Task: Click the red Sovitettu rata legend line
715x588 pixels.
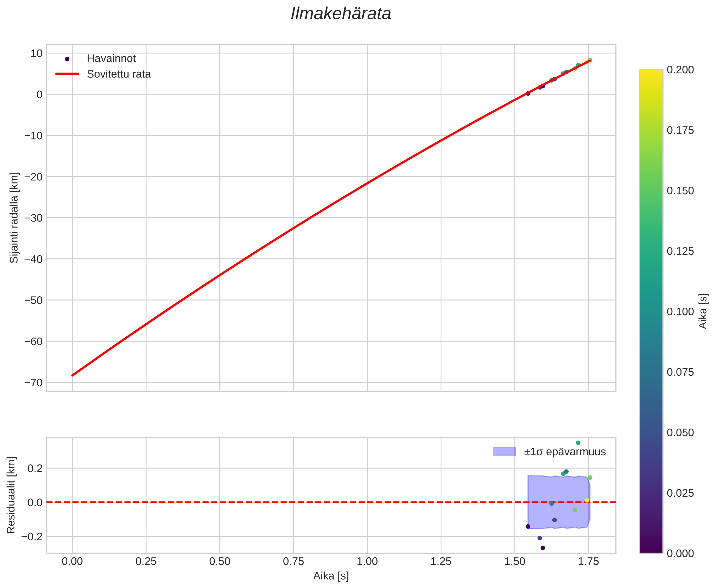Action: [x=67, y=74]
